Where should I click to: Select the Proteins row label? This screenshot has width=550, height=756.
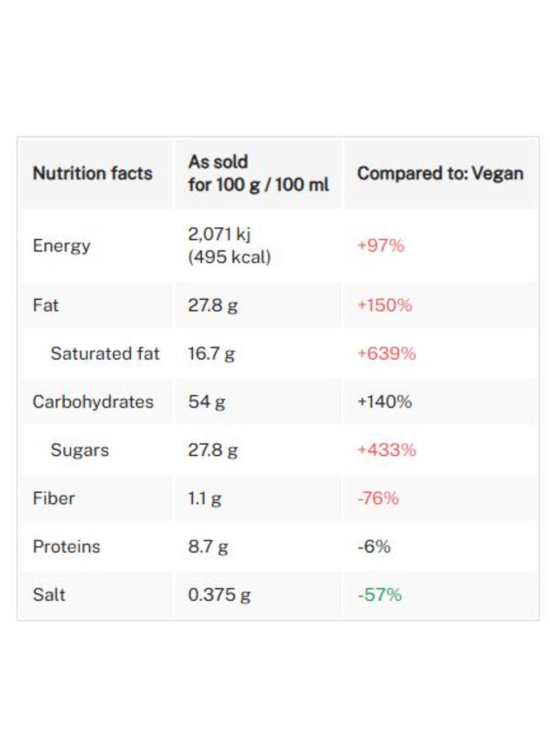point(66,546)
